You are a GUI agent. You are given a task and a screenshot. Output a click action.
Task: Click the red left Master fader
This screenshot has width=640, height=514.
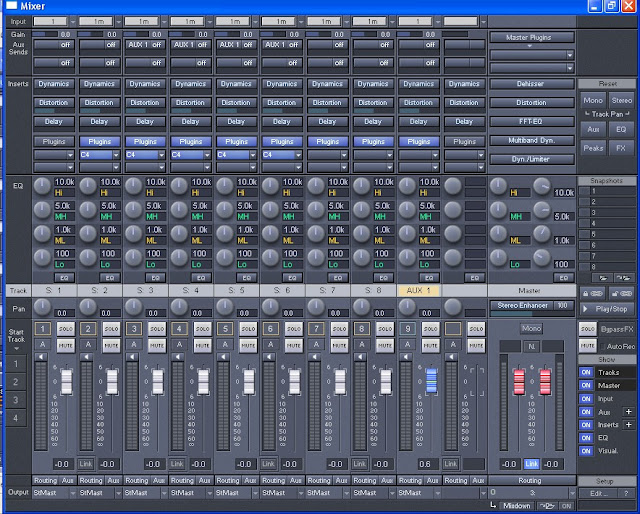coord(518,380)
